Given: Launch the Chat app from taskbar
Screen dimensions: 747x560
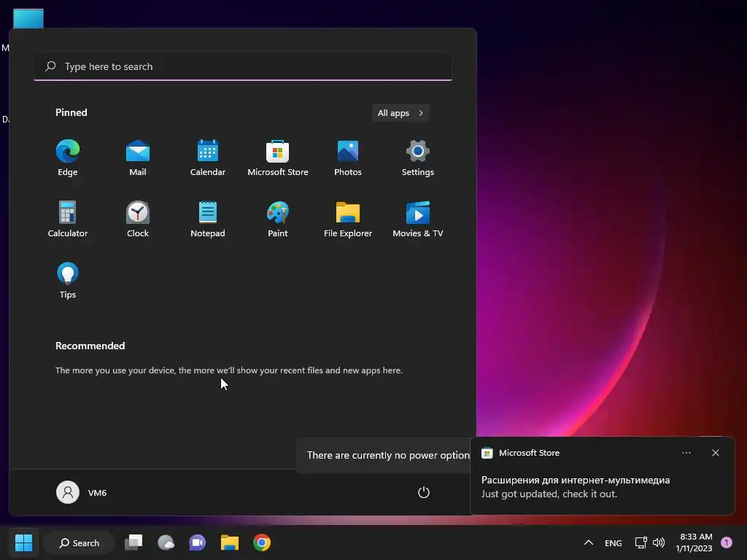Looking at the screenshot, I should (197, 542).
